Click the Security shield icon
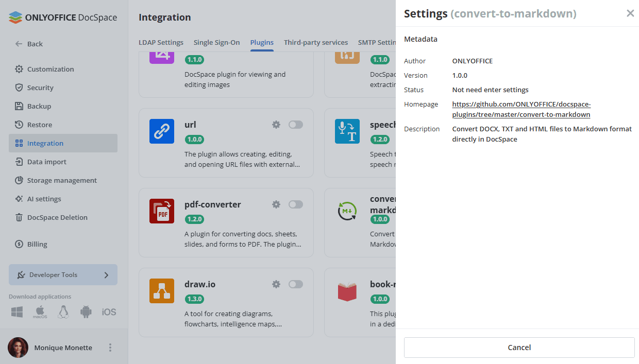 tap(19, 88)
